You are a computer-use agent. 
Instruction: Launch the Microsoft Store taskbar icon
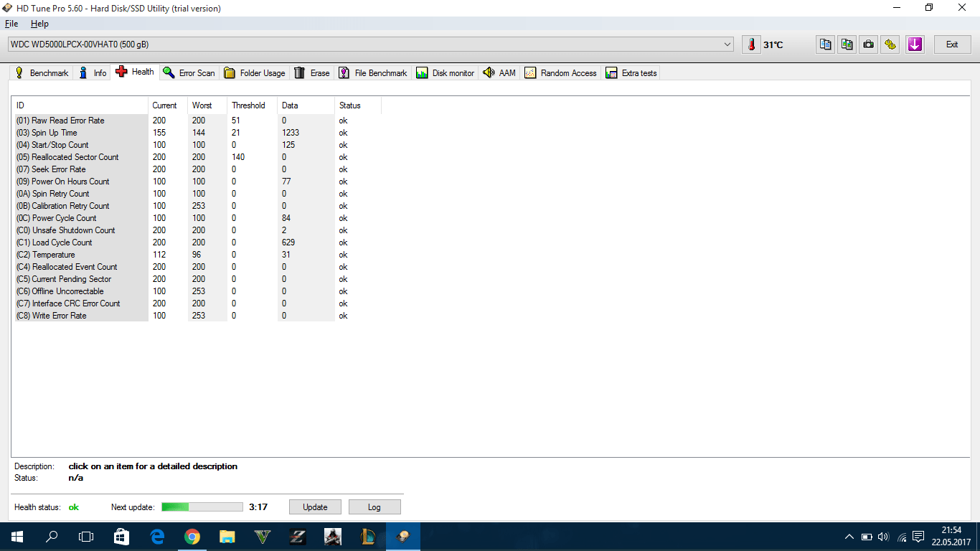[121, 537]
